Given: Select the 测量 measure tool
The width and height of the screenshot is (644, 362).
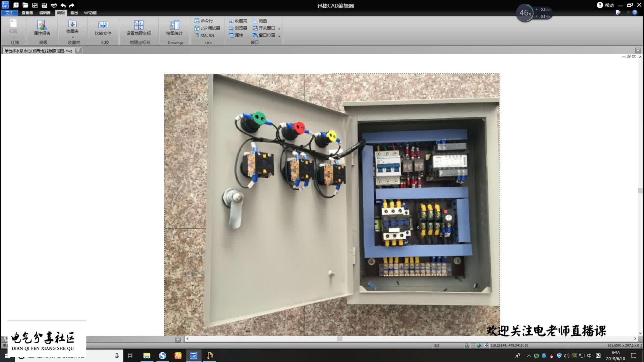Looking at the screenshot, I should tap(260, 21).
